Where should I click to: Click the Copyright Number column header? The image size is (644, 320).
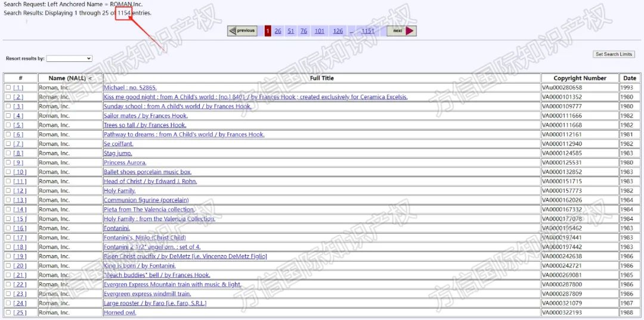click(580, 78)
